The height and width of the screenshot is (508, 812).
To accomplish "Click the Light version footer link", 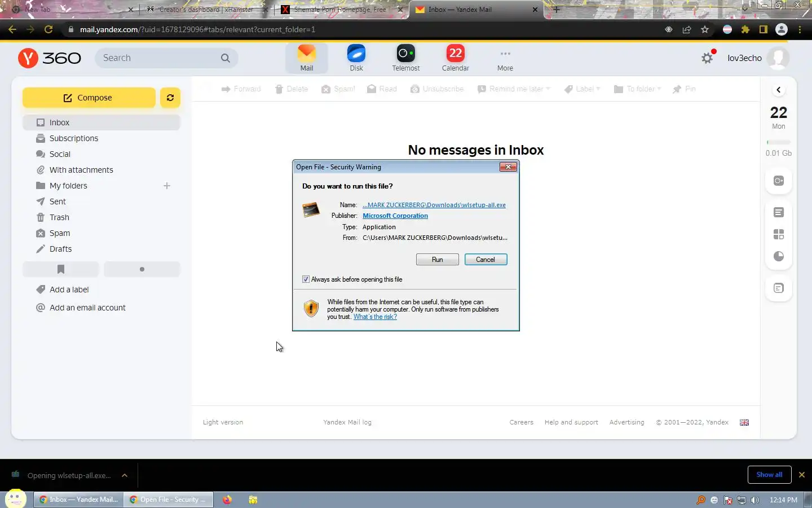I will tap(223, 422).
